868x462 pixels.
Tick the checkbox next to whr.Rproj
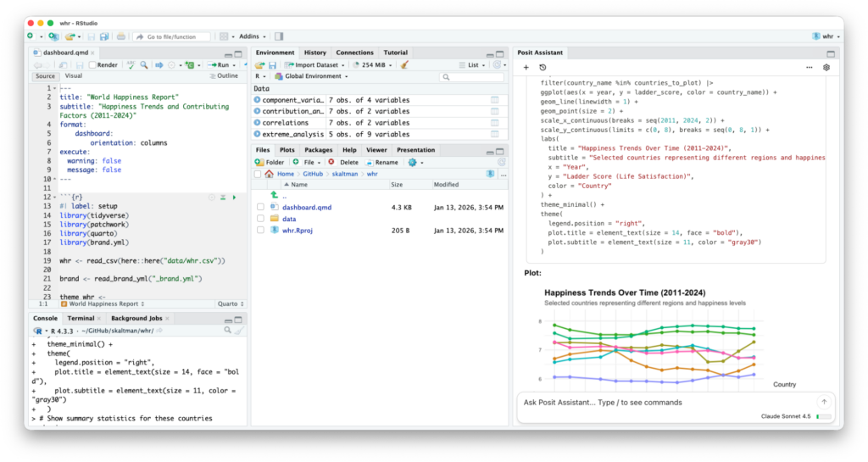pyautogui.click(x=261, y=231)
